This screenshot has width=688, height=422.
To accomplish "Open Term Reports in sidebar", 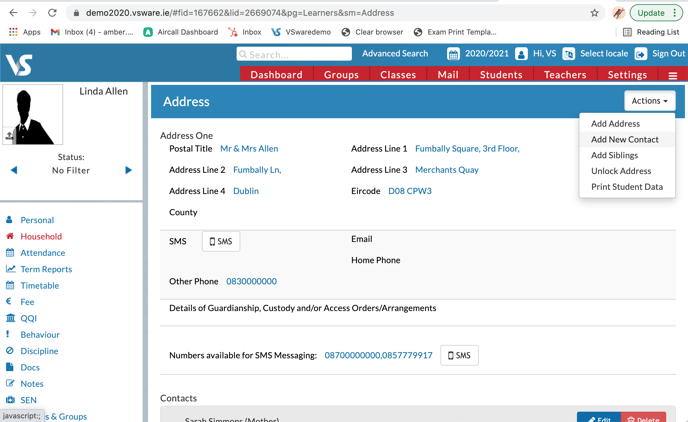I will (46, 269).
